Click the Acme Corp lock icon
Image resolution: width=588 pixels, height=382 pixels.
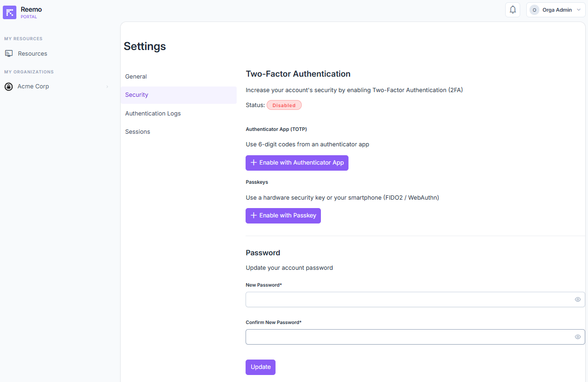[8, 86]
